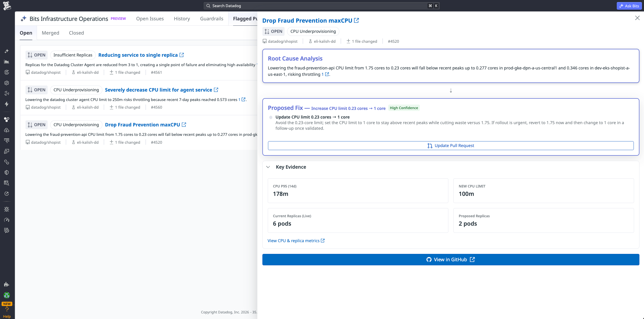Switch to the History tab
Viewport: 644px width, 319px height.
click(182, 19)
